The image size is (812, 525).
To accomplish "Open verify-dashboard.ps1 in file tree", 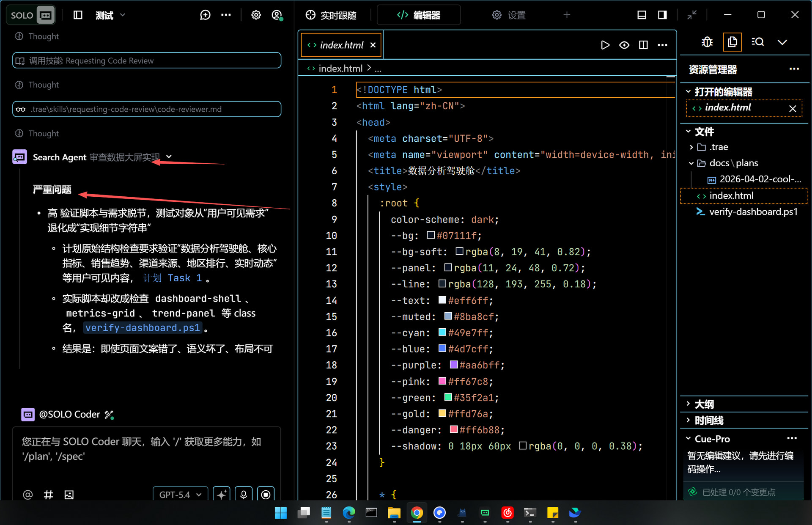I will point(753,212).
